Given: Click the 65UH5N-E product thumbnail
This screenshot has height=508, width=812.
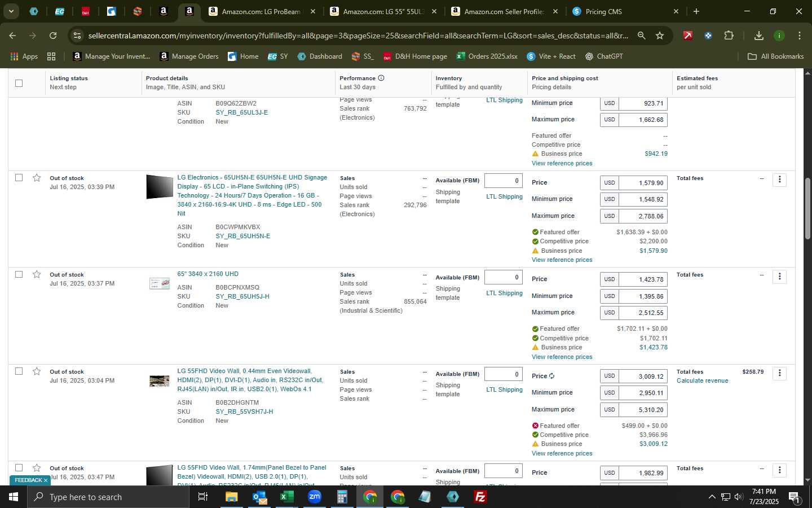Looking at the screenshot, I should tap(160, 187).
